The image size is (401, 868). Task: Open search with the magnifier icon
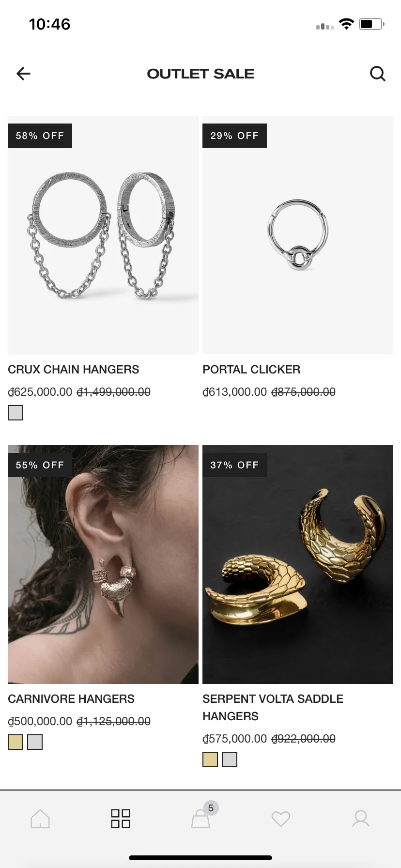[378, 74]
